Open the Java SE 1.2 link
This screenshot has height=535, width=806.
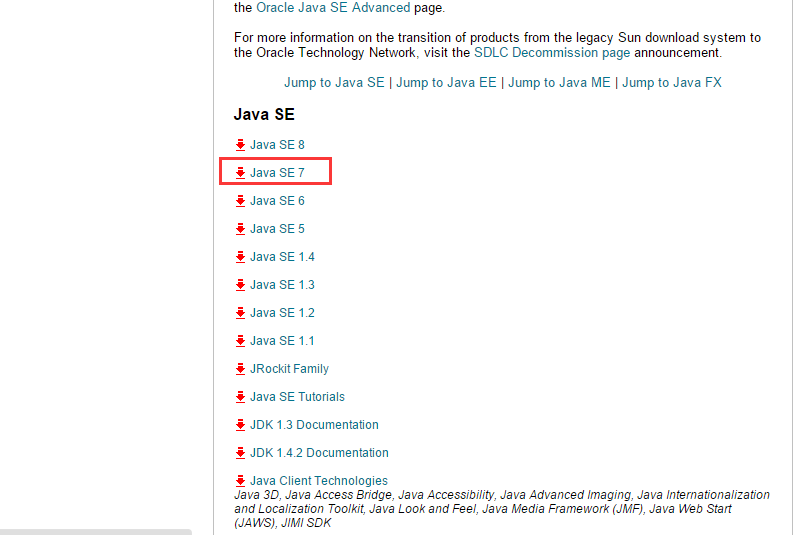(282, 313)
